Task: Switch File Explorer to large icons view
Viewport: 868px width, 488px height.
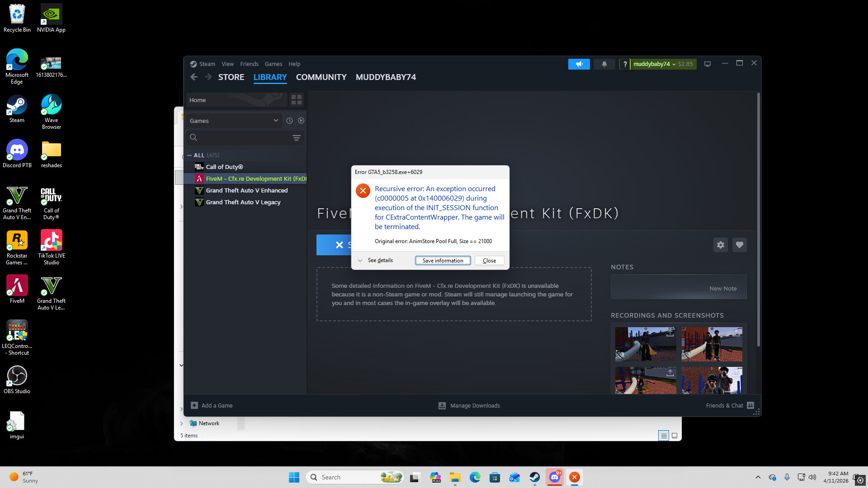Action: pyautogui.click(x=675, y=436)
